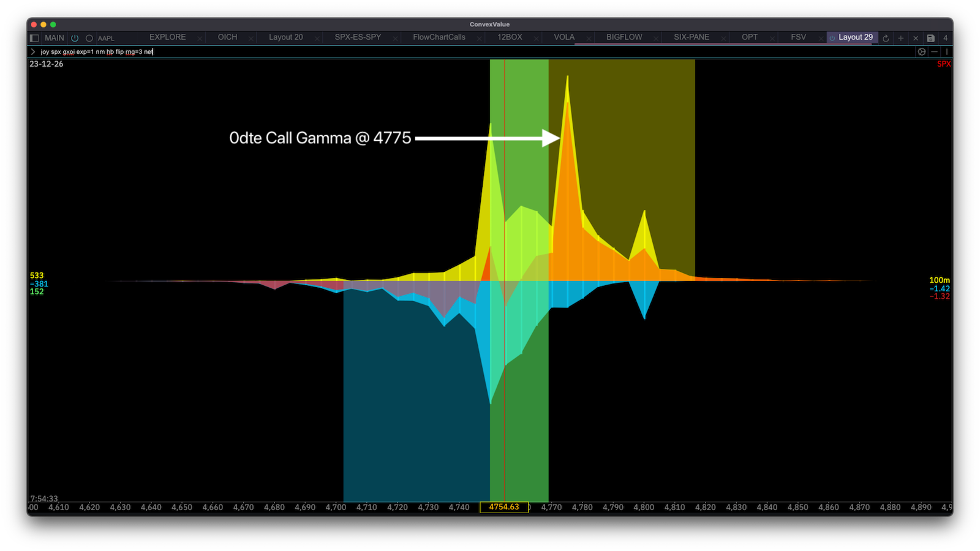Close the 12BOX tab
Viewport: 980px width, 551px height.
click(x=537, y=39)
